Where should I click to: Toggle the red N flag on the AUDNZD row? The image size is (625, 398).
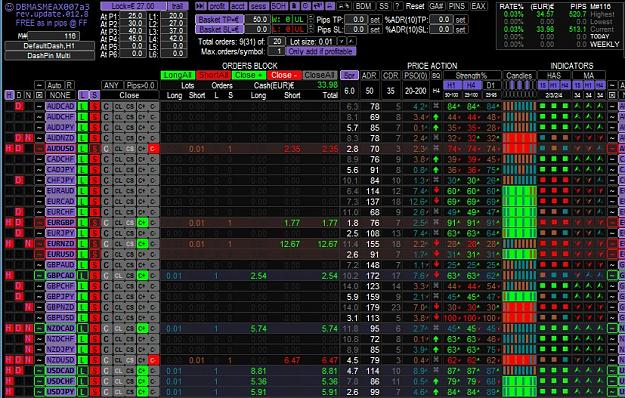[x=28, y=138]
